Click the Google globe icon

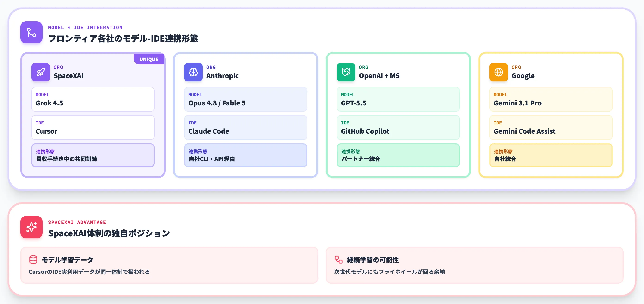click(x=499, y=72)
